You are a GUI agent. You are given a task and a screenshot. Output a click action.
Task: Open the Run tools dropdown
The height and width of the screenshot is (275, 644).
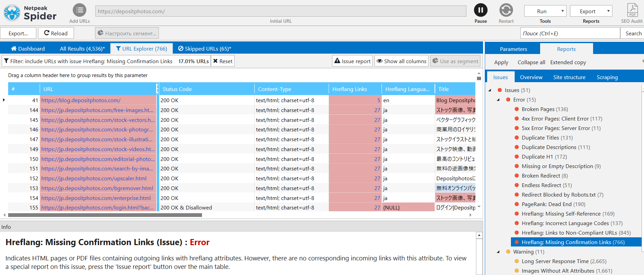[x=545, y=11]
